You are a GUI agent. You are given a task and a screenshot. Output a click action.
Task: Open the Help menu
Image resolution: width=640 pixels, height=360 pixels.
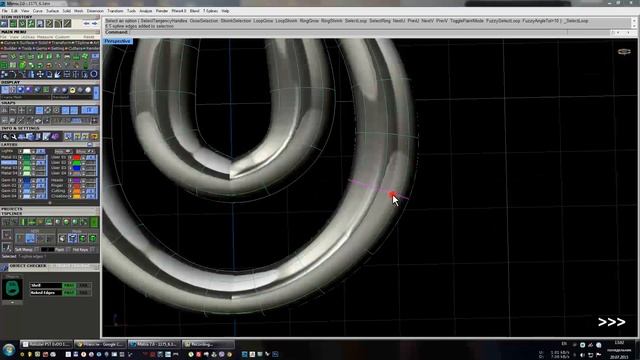225,11
